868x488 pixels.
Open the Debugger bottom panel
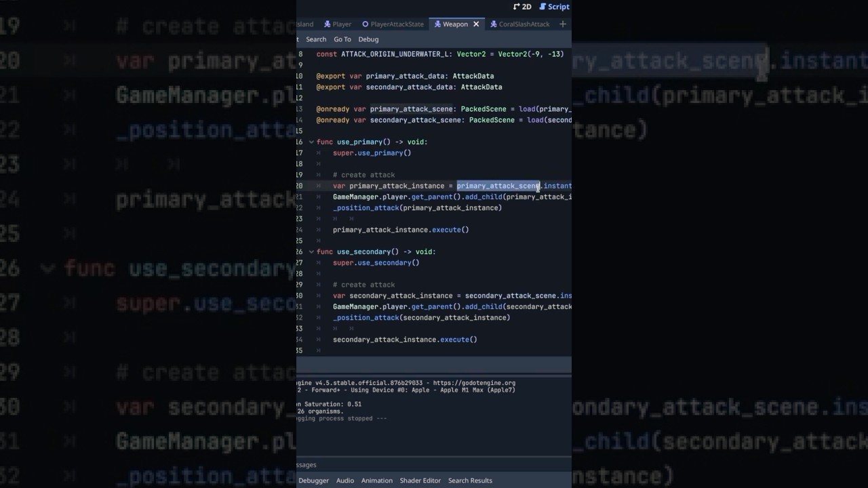point(313,481)
